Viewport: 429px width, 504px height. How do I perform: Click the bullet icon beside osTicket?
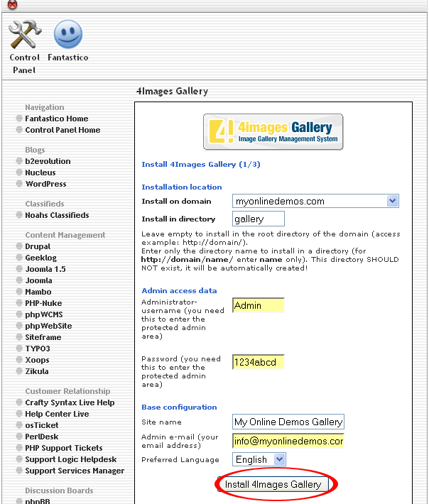tap(19, 425)
